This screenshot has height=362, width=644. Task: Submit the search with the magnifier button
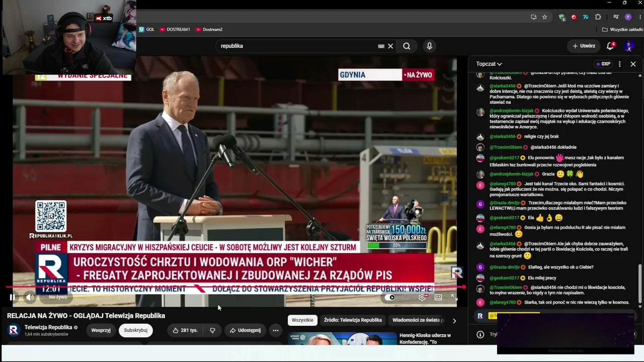click(x=407, y=46)
